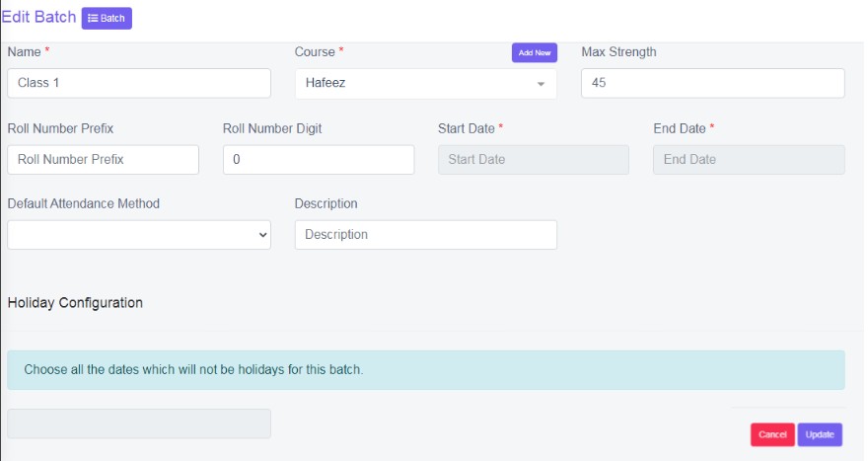The height and width of the screenshot is (461, 868).
Task: Click the Description text field
Action: coord(426,235)
